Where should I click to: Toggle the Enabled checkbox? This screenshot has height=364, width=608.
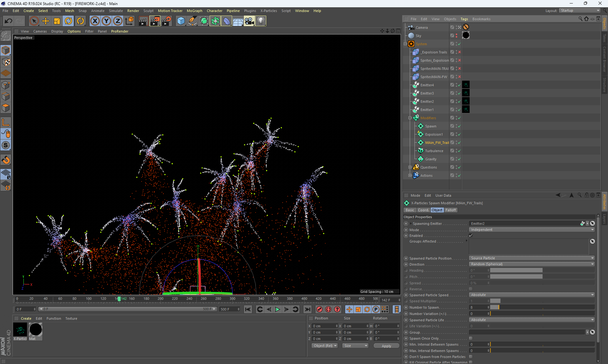(471, 236)
